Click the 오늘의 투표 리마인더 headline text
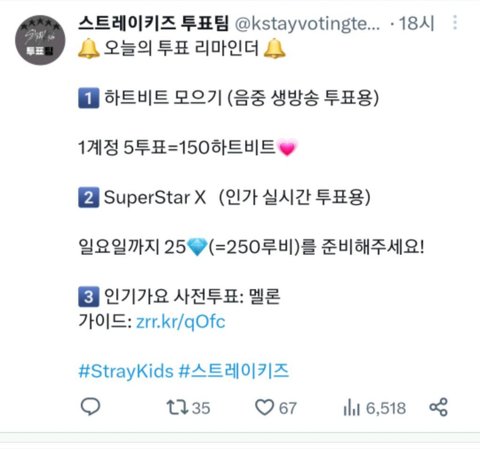Screen dimensions: 480x449 tap(181, 48)
